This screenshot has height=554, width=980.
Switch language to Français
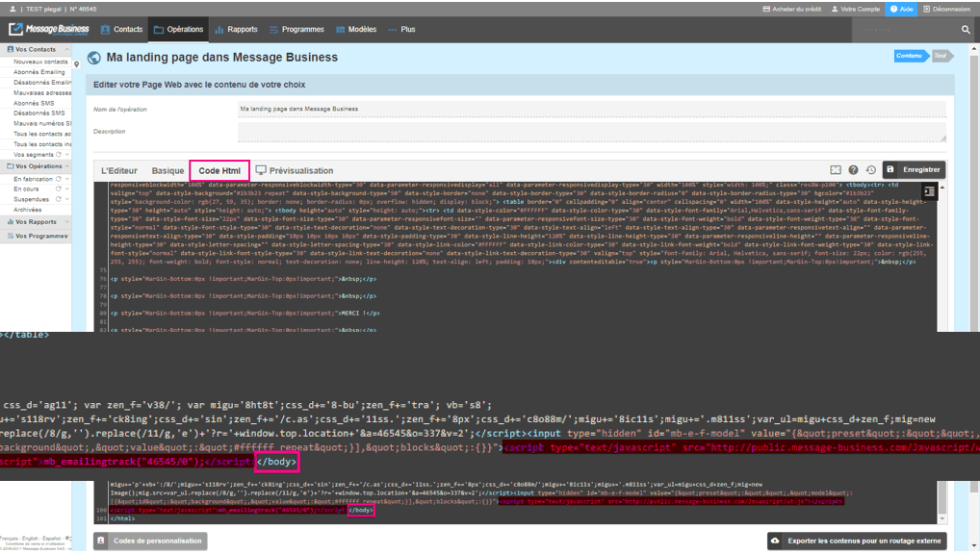pos(10,539)
